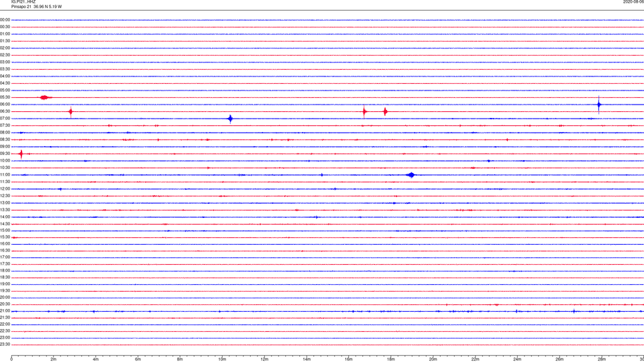Viewport: 644px width, 362px height.
Task: Select the 20:30 time label
Action: [x=5, y=304]
